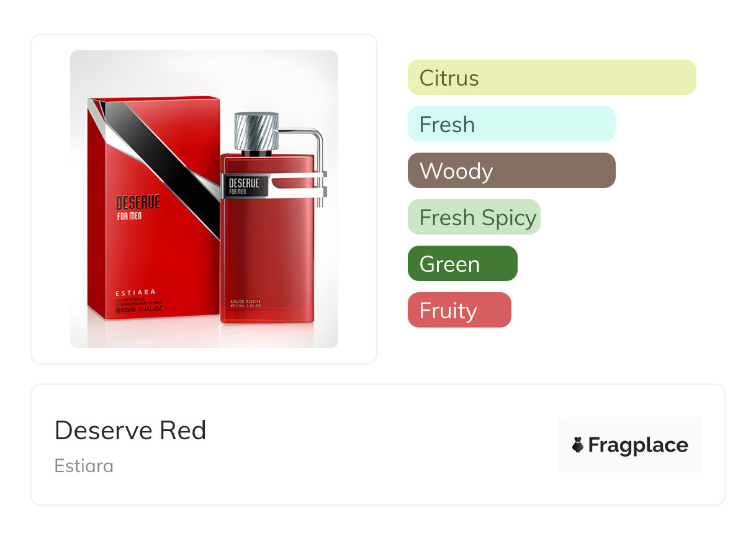Viewport: 756px width, 536px height.
Task: Select the Fresh Spicy accord bar
Action: (474, 217)
